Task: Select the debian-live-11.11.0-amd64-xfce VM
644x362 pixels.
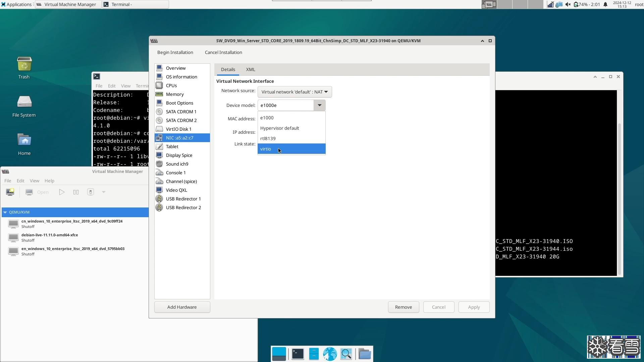Action: pos(50,237)
